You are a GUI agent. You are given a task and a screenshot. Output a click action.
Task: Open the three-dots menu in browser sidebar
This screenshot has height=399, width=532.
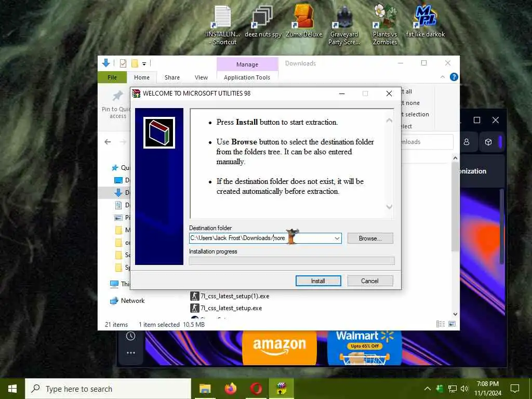point(130,353)
